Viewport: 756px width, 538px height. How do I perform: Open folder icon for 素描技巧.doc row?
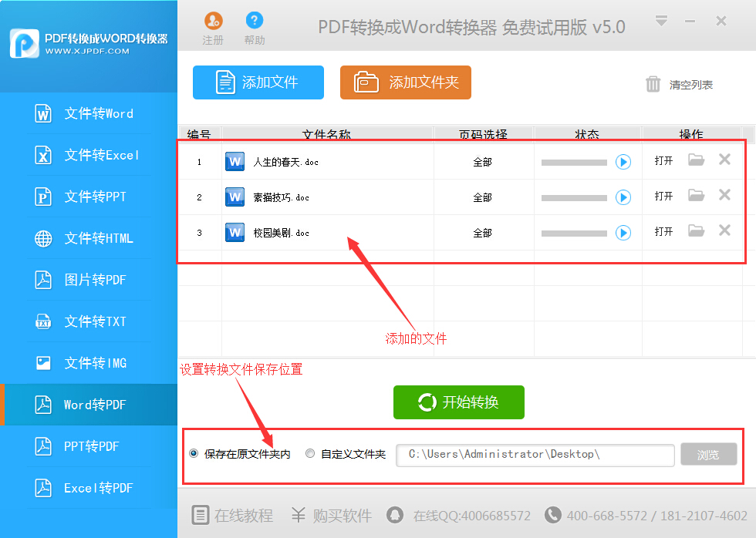click(696, 195)
